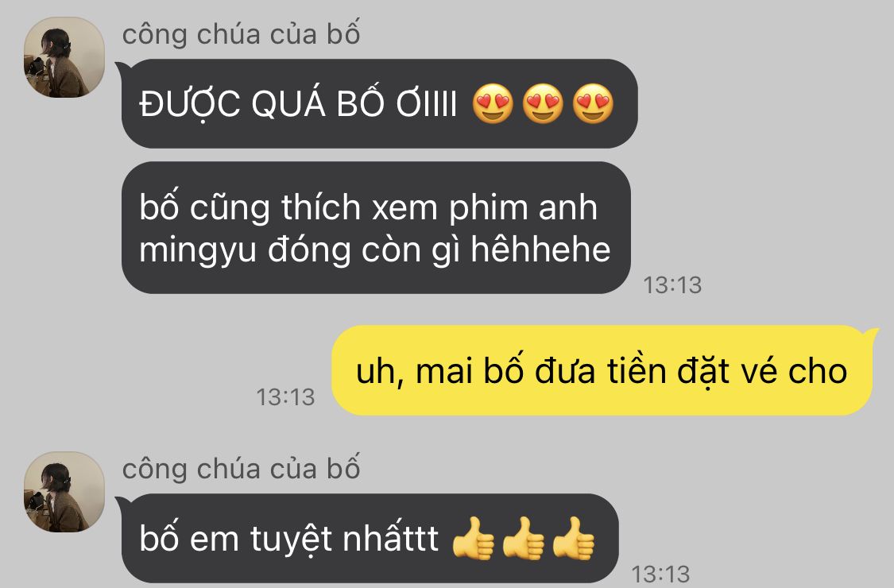Screen dimensions: 894x588
Task: Select the 'phim anh mingyu đóng' message bubble
Action: tap(376, 227)
